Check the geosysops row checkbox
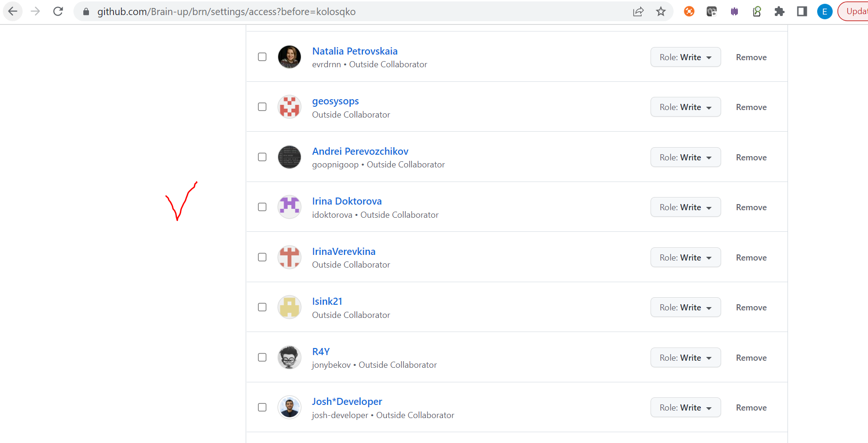868x443 pixels. 262,107
